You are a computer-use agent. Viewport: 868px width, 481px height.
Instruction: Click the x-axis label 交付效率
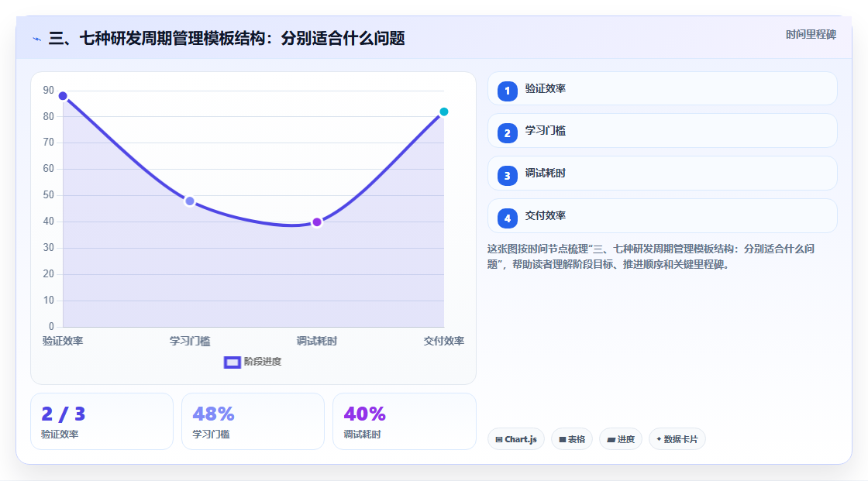click(x=444, y=341)
